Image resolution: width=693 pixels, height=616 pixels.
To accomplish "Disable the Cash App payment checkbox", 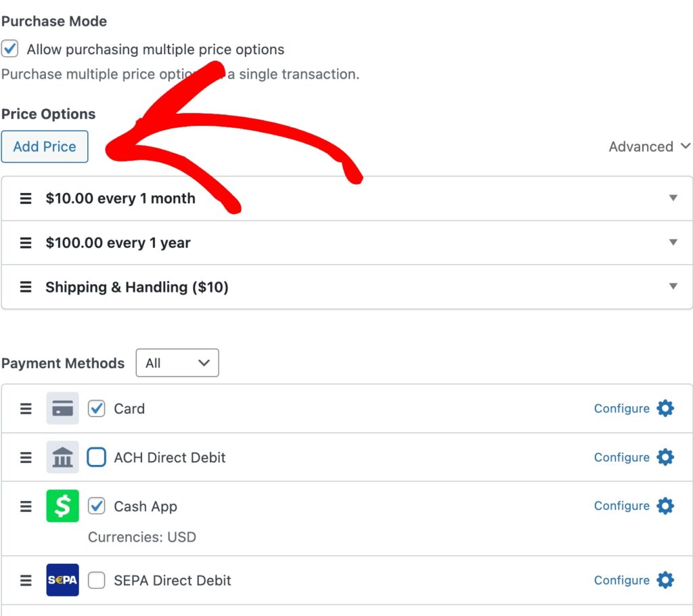I will click(97, 506).
